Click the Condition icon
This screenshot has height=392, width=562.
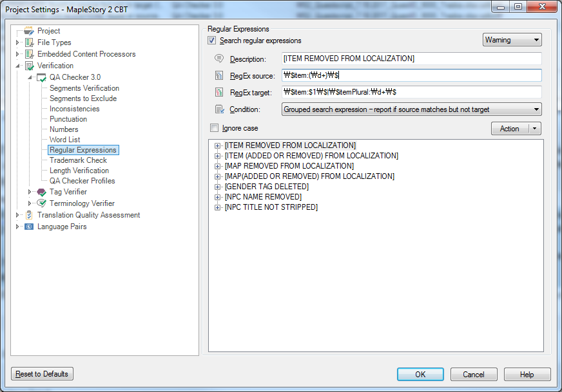click(x=219, y=109)
